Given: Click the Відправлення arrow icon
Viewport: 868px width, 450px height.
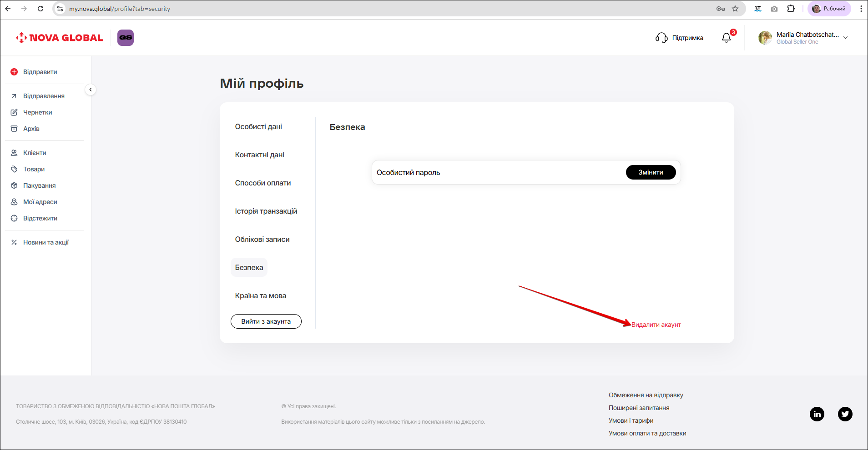Looking at the screenshot, I should pyautogui.click(x=14, y=96).
